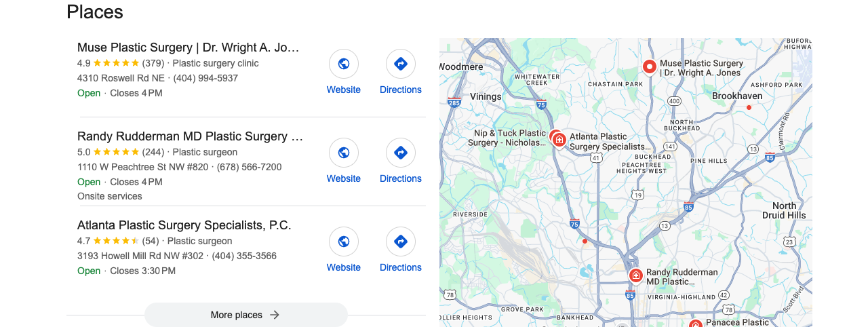Open Atlanta Plastic Surgery Specialists, P.C. listing

(x=184, y=225)
